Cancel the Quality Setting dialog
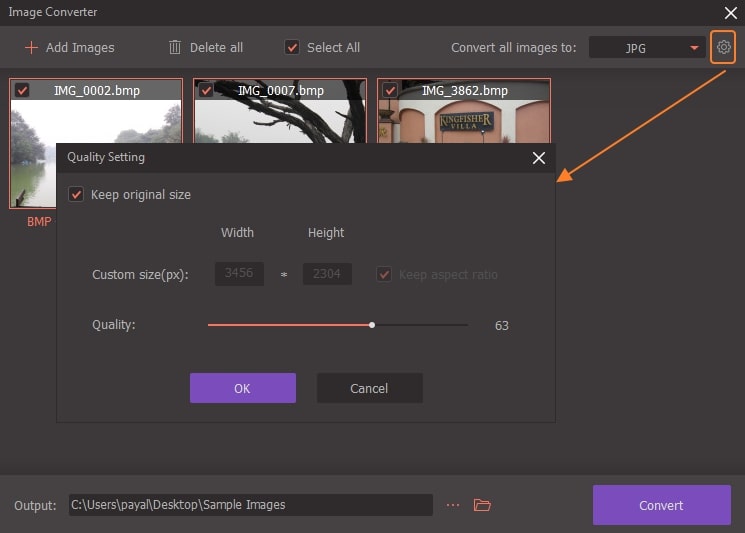This screenshot has height=533, width=745. pyautogui.click(x=369, y=388)
